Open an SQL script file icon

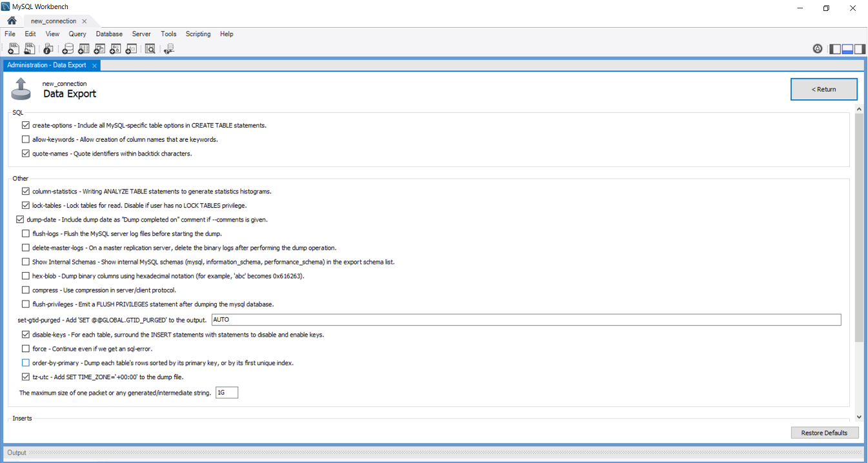pyautogui.click(x=30, y=48)
